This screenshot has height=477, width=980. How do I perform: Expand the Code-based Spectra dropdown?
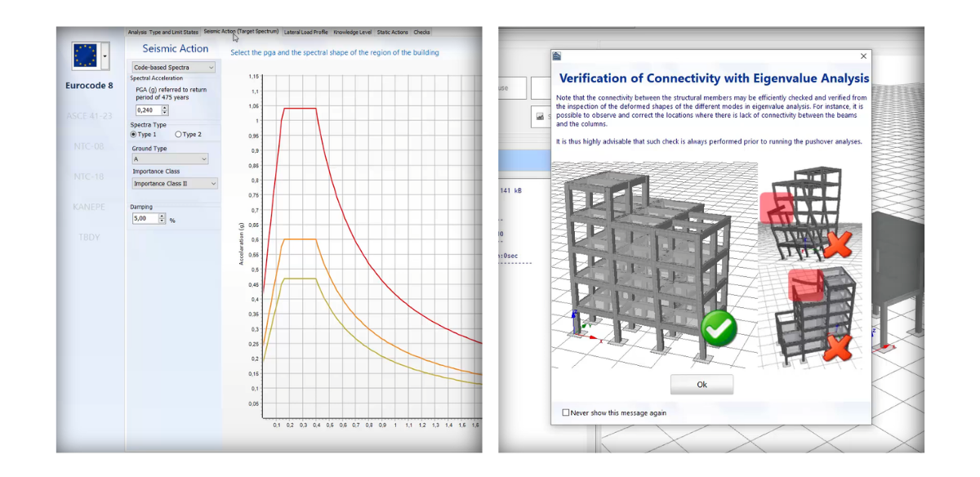pyautogui.click(x=174, y=67)
